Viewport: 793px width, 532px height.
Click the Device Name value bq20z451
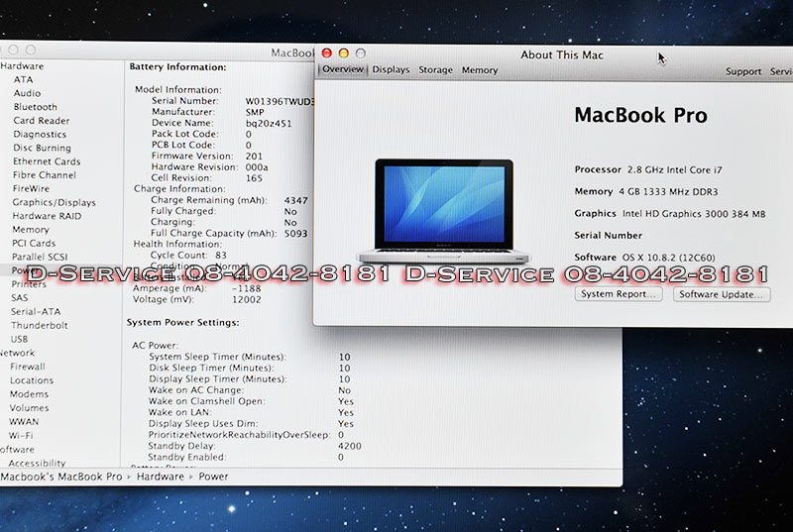(269, 123)
